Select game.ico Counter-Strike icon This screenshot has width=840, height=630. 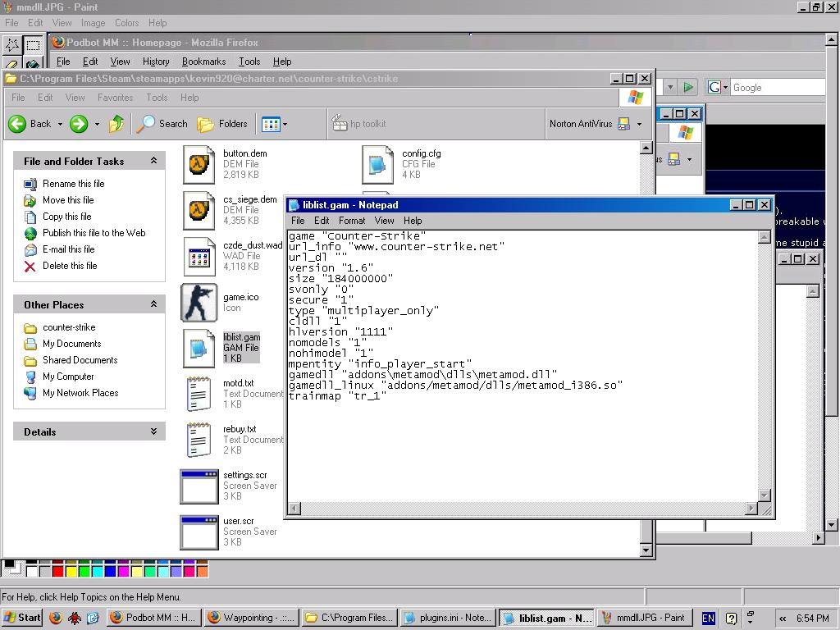click(x=199, y=302)
